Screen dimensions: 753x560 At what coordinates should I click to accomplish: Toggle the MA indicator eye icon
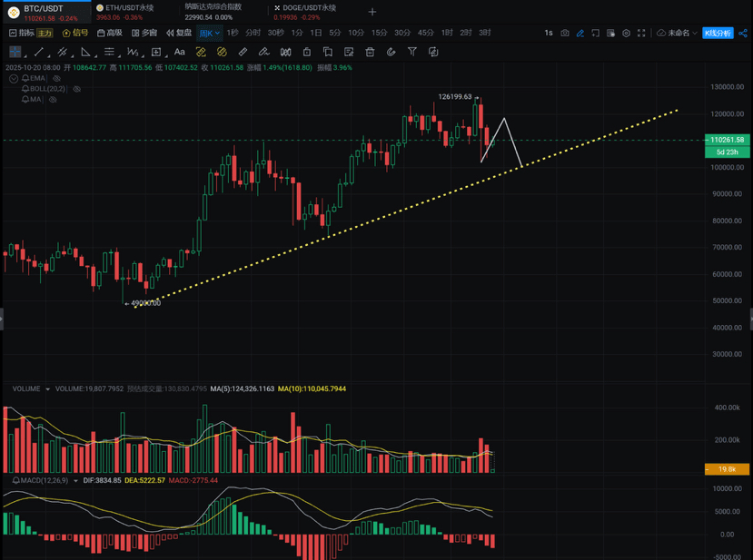coord(53,99)
